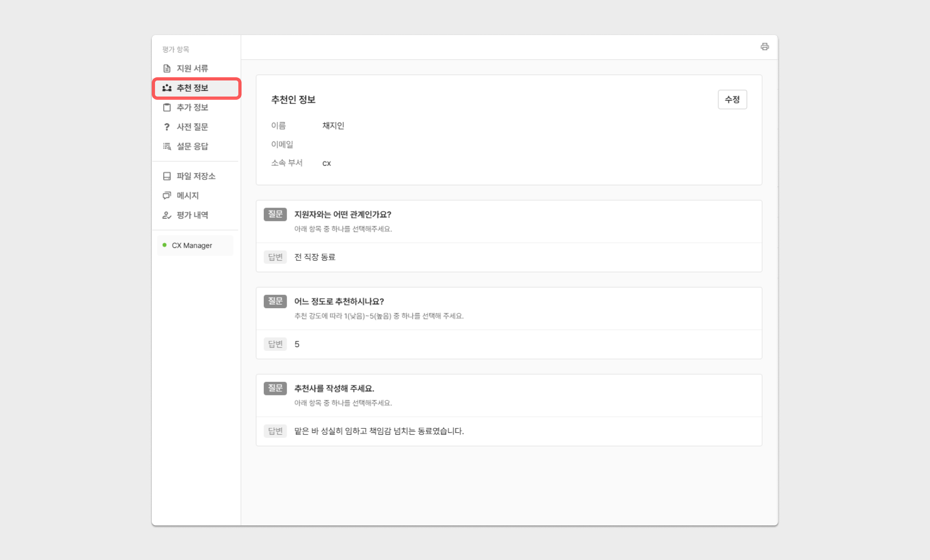The width and height of the screenshot is (930, 560).
Task: Click the person check icon beside 평가 내역
Action: (167, 215)
